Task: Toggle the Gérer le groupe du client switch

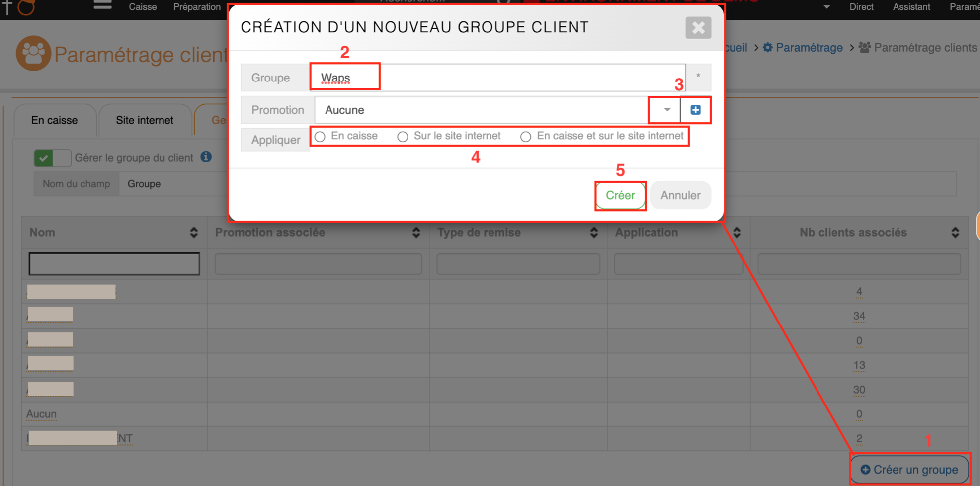Action: pos(52,158)
